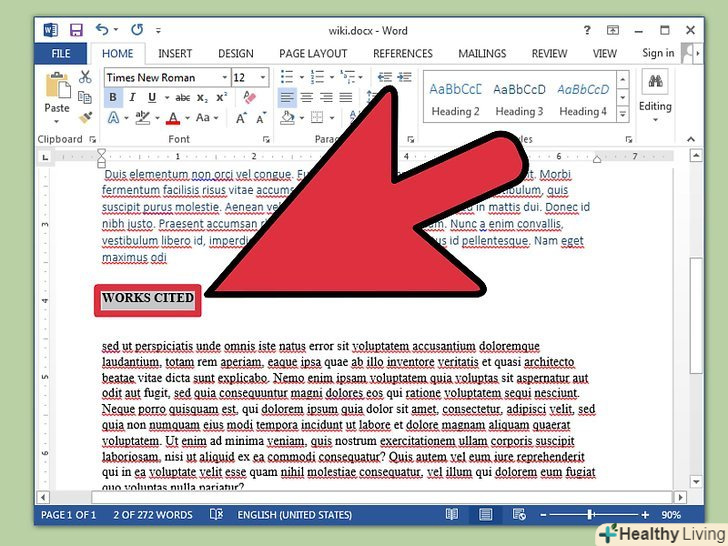Click the Copy icon

point(85,97)
